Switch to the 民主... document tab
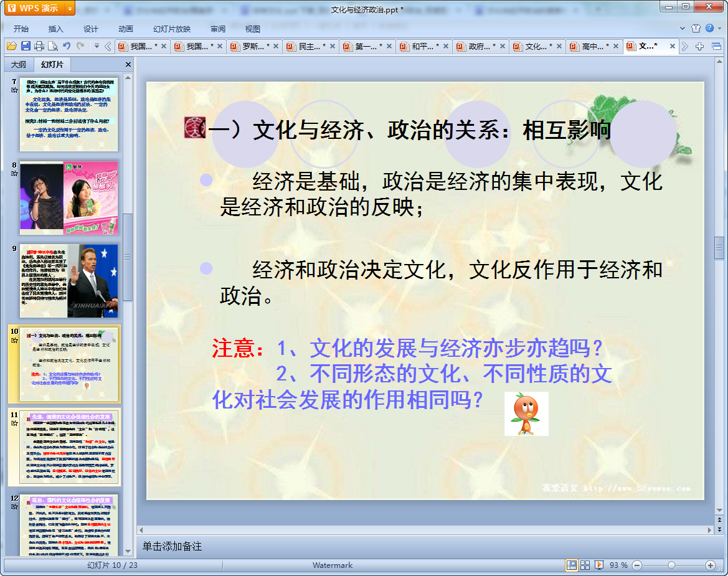The image size is (728, 576). [310, 47]
